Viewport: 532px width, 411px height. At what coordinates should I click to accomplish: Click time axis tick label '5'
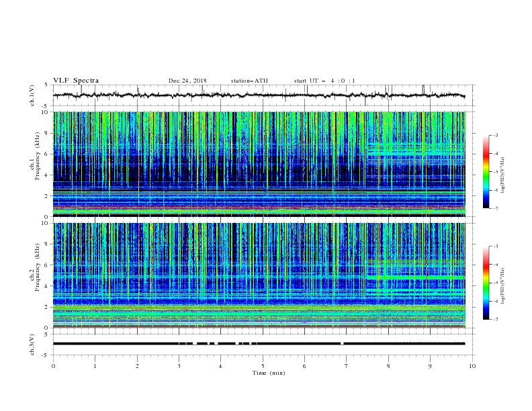[x=263, y=366]
